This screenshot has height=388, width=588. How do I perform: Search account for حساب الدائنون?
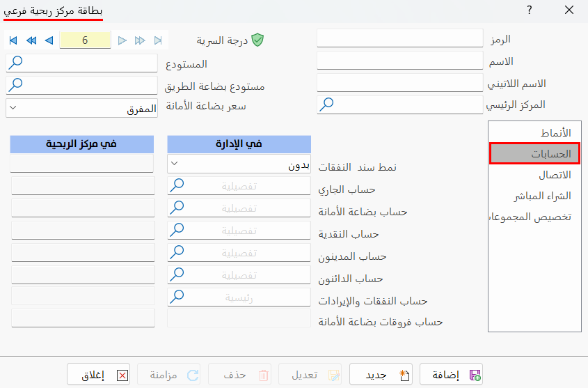pos(177,274)
